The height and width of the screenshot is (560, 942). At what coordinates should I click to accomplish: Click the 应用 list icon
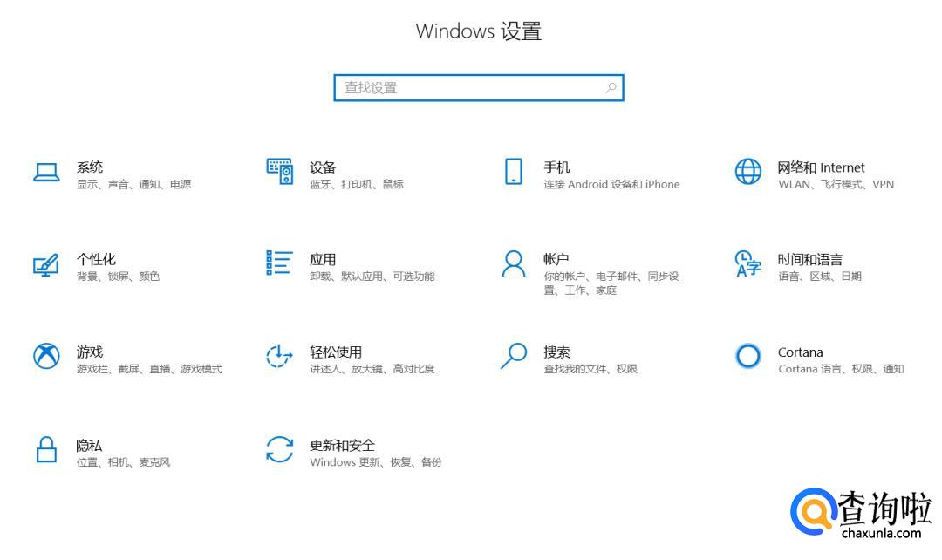click(280, 263)
